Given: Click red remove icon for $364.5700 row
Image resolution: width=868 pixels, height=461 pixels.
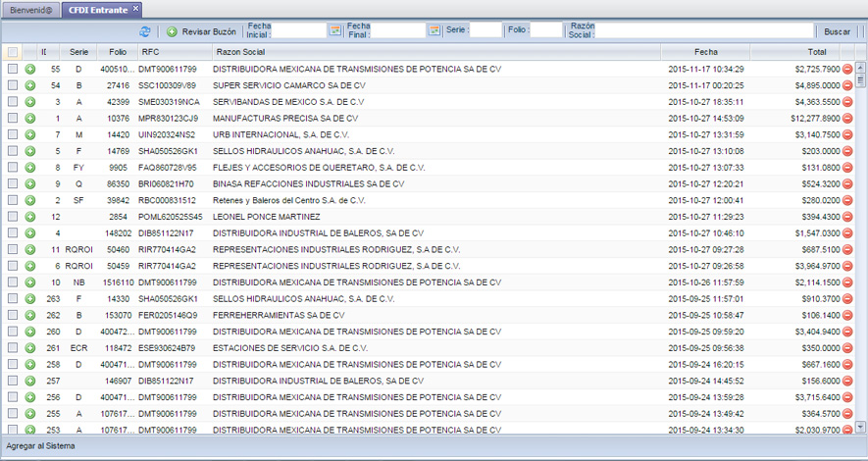Looking at the screenshot, I should tap(847, 414).
